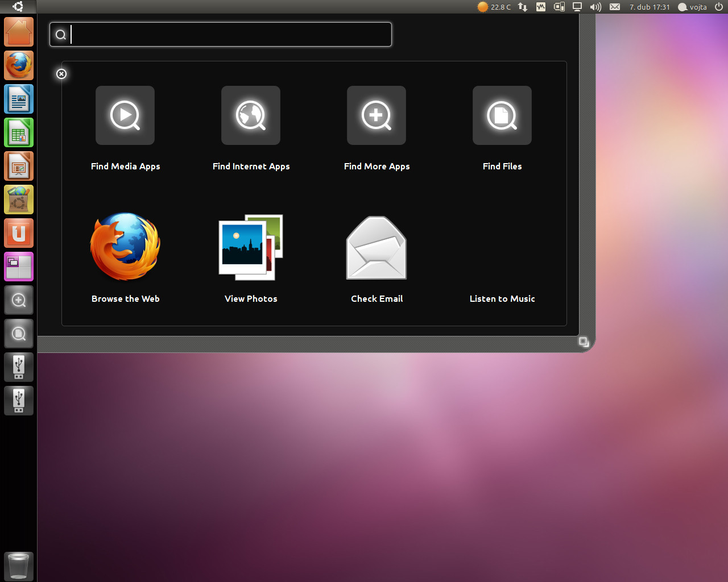This screenshot has height=582, width=728.
Task: Click the Browse the Web Firefox icon
Action: click(125, 247)
